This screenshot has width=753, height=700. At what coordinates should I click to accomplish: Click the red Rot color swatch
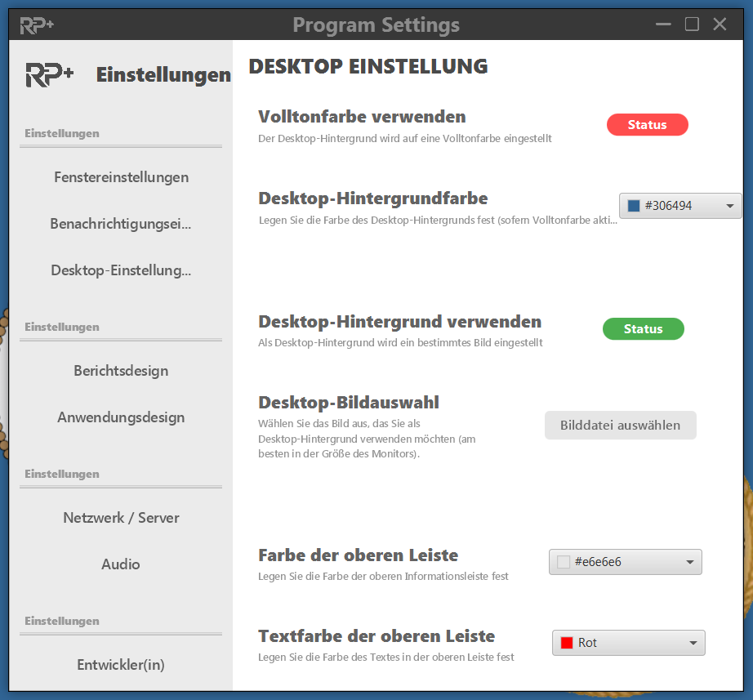pos(567,643)
